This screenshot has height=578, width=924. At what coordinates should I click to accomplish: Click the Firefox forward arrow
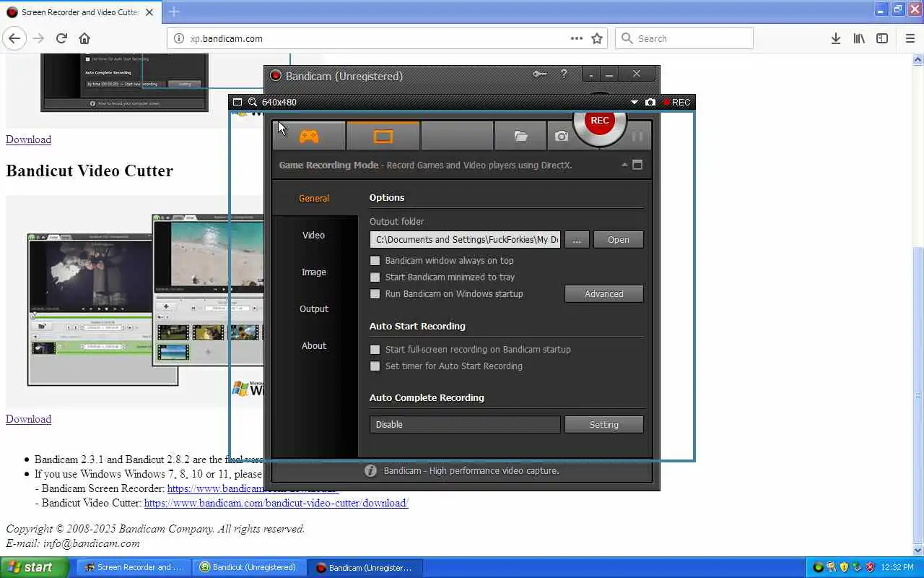tap(38, 38)
